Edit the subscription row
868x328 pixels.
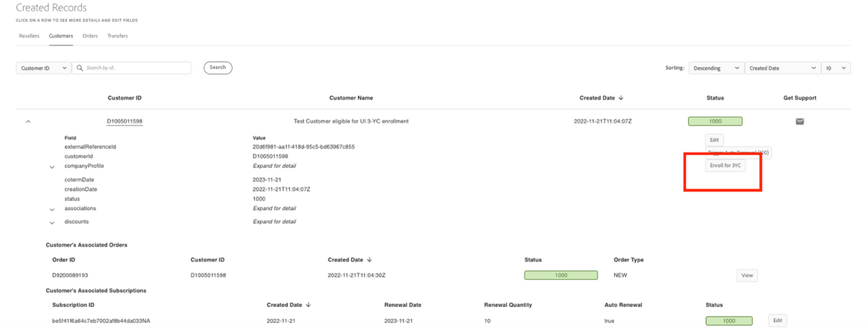coord(778,321)
